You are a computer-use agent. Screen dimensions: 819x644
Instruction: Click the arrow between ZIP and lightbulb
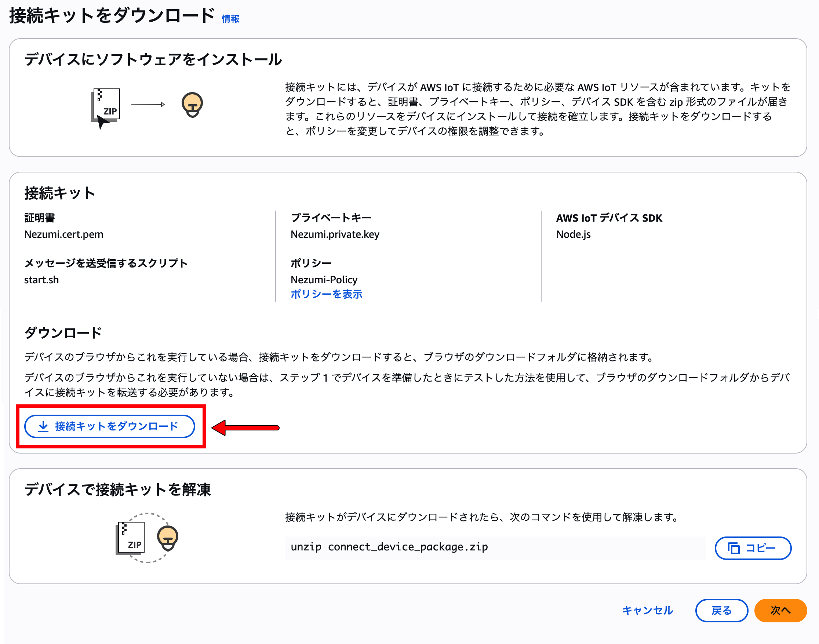click(x=148, y=105)
